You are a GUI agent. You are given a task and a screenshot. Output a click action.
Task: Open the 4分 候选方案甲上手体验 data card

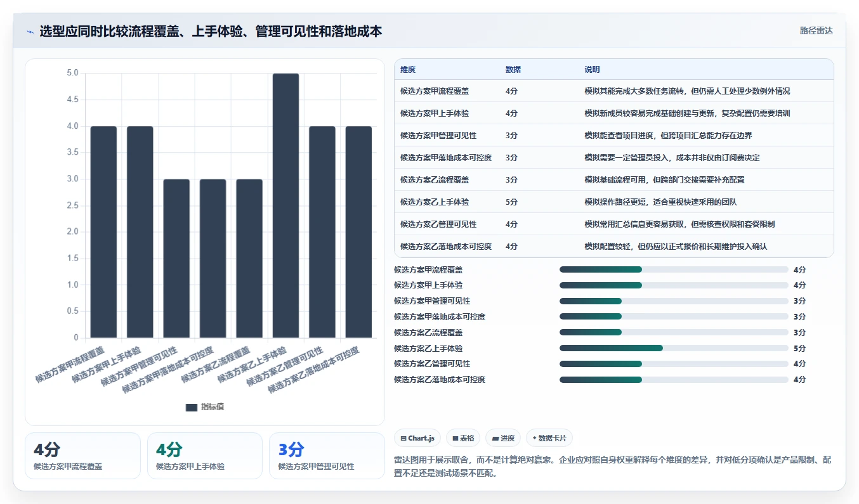pos(205,456)
